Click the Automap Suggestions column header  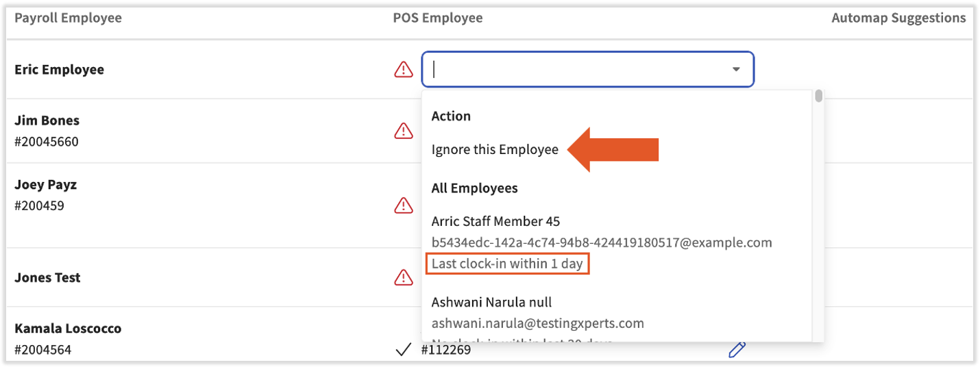click(x=898, y=18)
